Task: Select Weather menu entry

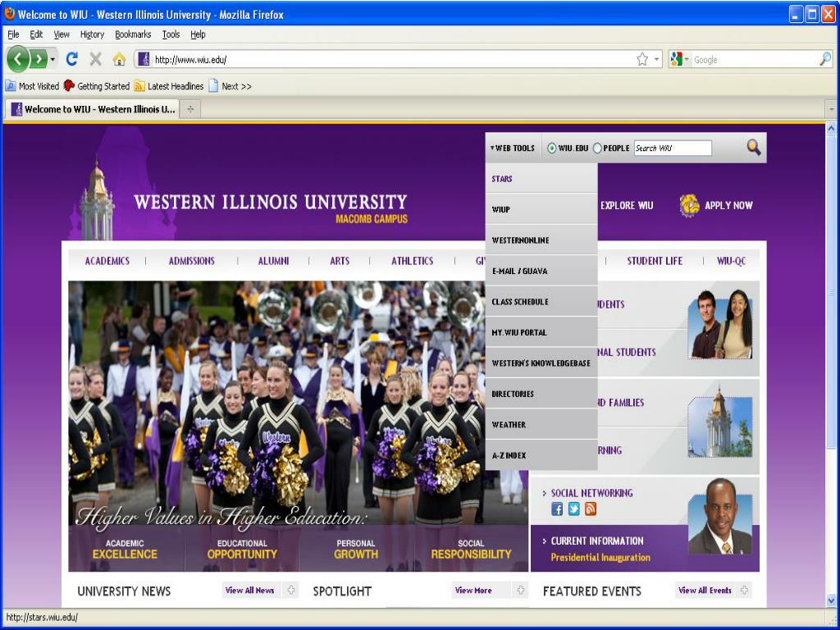Action: (541, 424)
